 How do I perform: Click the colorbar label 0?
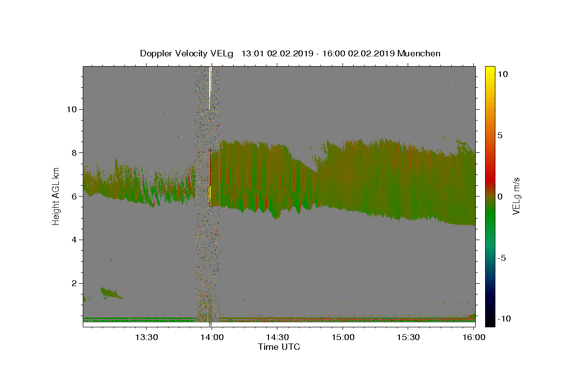click(500, 196)
